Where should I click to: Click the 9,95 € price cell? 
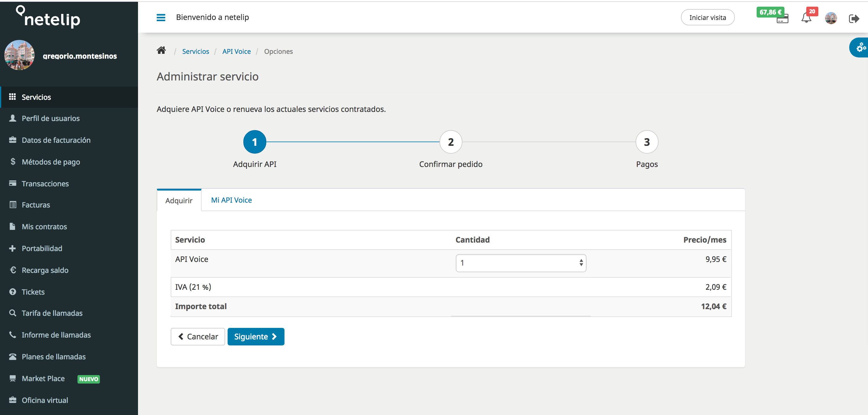tap(716, 259)
